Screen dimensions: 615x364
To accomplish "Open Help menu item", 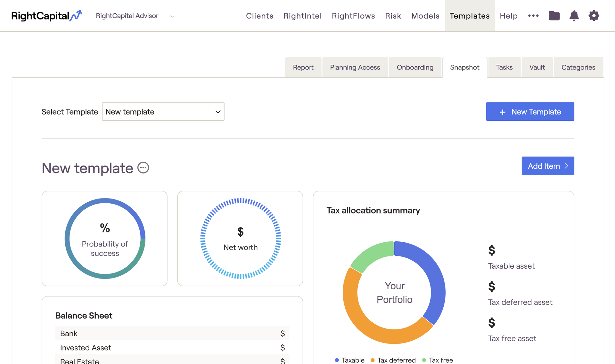I will [509, 16].
